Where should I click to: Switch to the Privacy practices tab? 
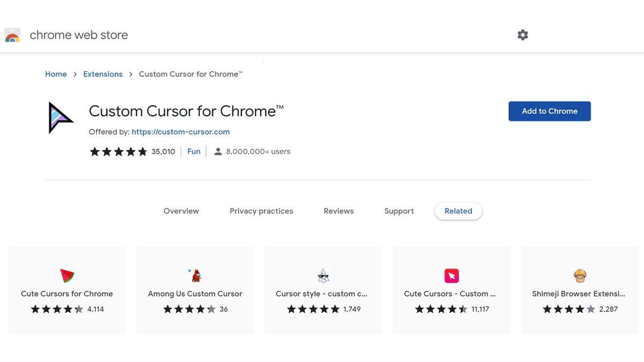click(261, 211)
